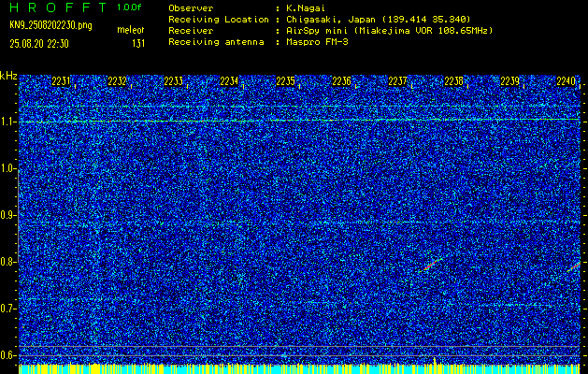This screenshot has height=374, width=588.
Task: Click the 2235 time marker
Action: click(285, 81)
